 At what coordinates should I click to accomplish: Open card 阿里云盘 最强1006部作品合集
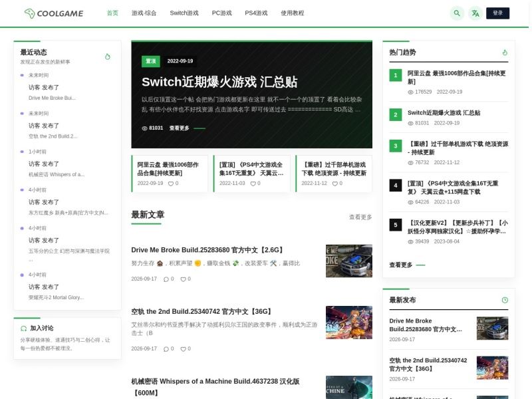tap(170, 174)
